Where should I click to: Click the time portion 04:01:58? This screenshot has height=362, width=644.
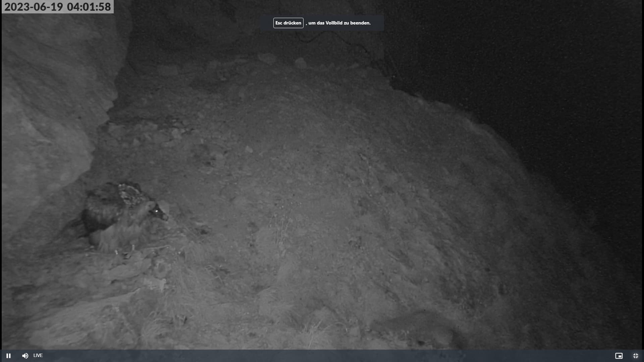[x=89, y=7]
